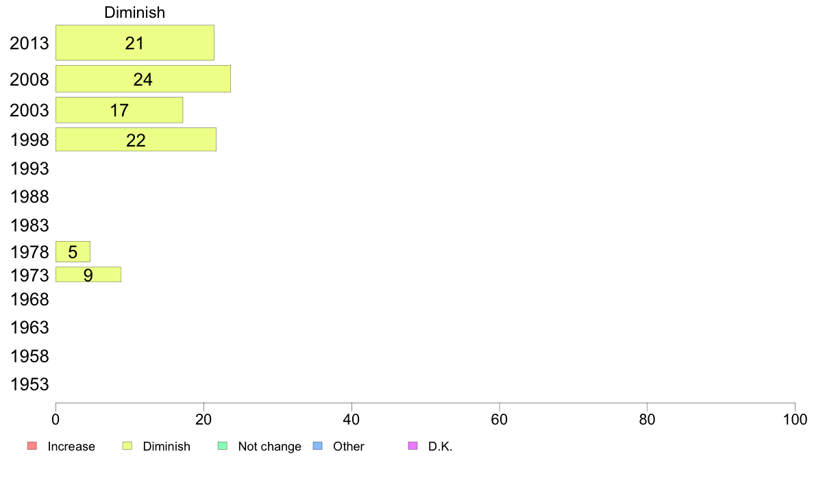The image size is (814, 504).
Task: Click the 100 tick on the x-axis
Action: (x=794, y=418)
